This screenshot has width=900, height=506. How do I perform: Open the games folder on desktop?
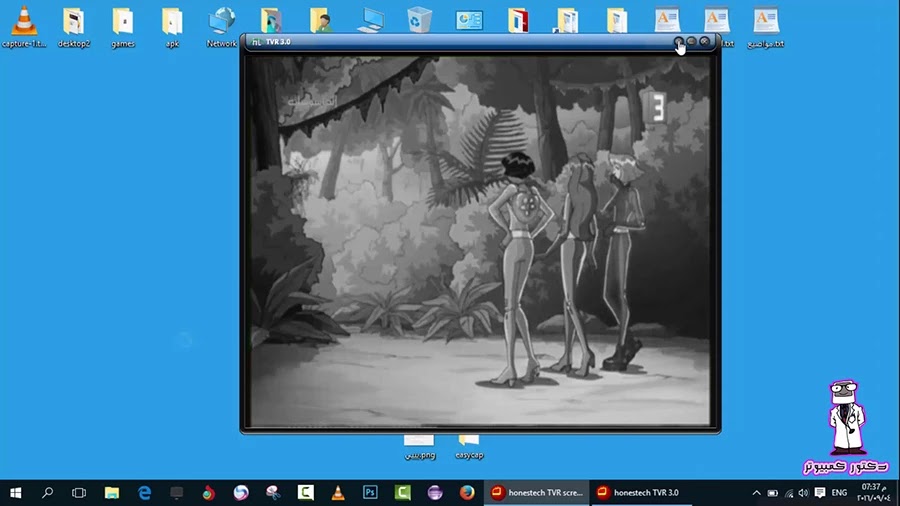coord(123,26)
